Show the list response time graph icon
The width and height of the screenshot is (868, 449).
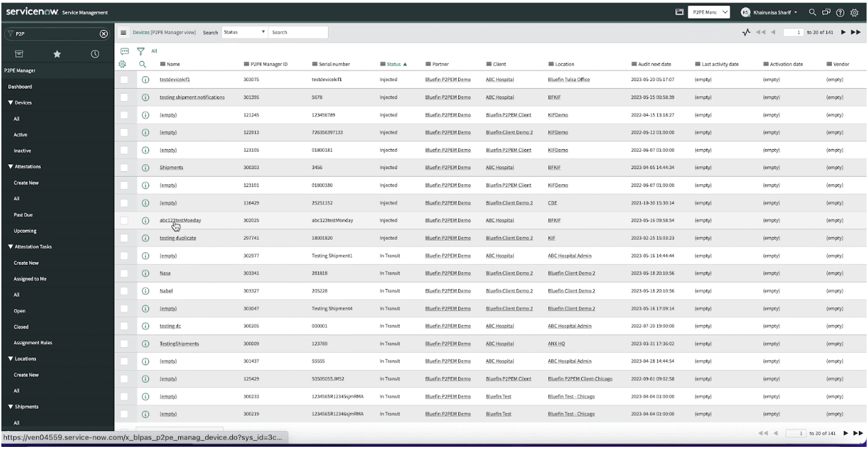[x=746, y=33]
